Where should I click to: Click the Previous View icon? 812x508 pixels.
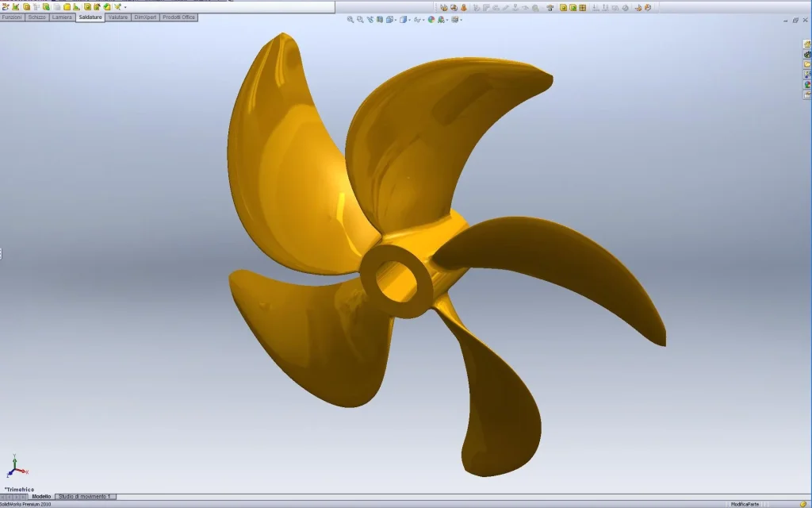tap(370, 19)
